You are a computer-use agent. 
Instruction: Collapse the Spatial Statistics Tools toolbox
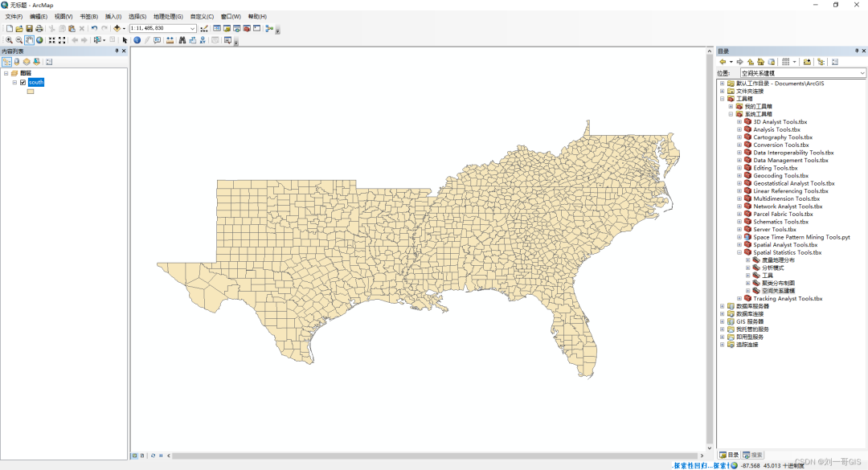tap(739, 252)
